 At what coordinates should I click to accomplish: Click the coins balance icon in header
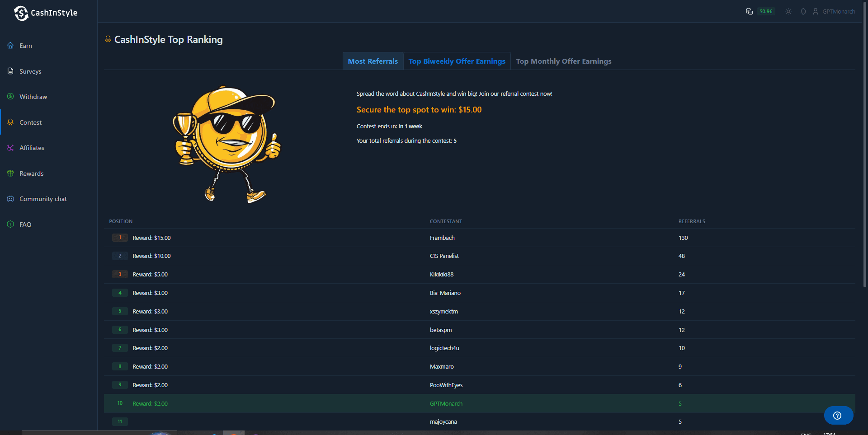click(749, 11)
